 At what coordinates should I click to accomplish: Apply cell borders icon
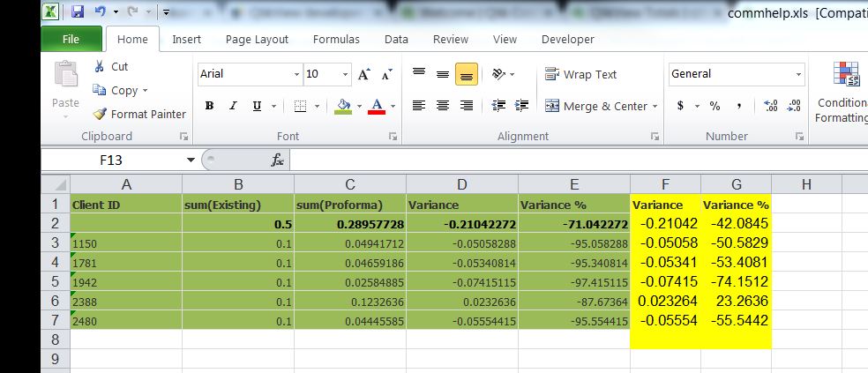click(300, 106)
